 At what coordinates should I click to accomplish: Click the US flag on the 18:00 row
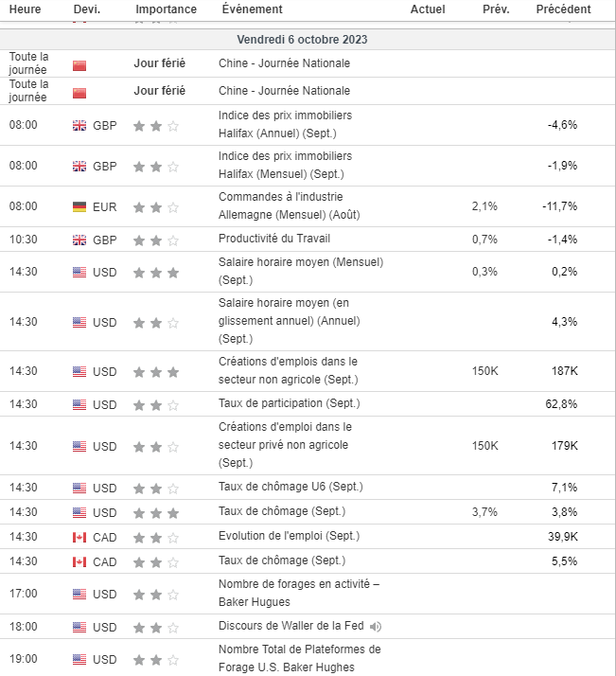pyautogui.click(x=79, y=628)
